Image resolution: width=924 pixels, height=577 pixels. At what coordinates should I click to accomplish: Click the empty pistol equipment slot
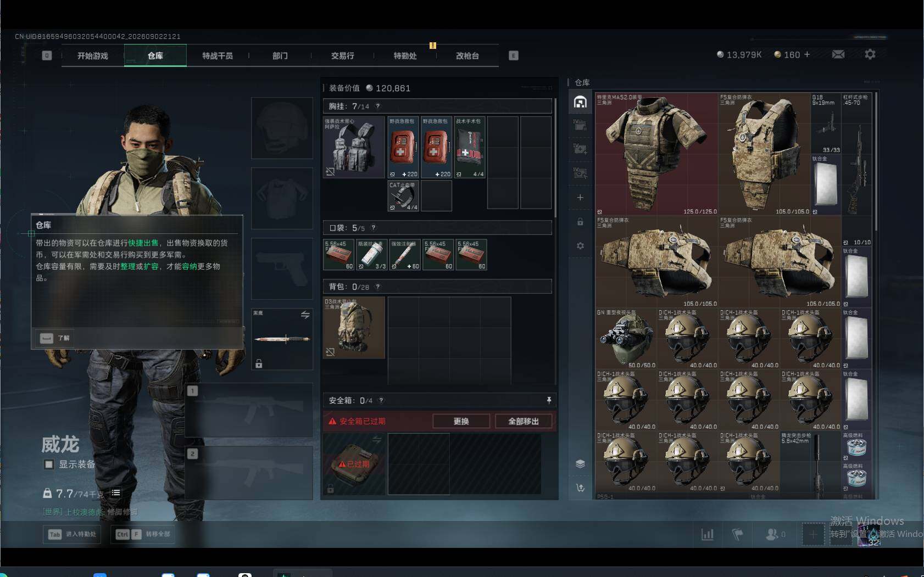(x=282, y=268)
